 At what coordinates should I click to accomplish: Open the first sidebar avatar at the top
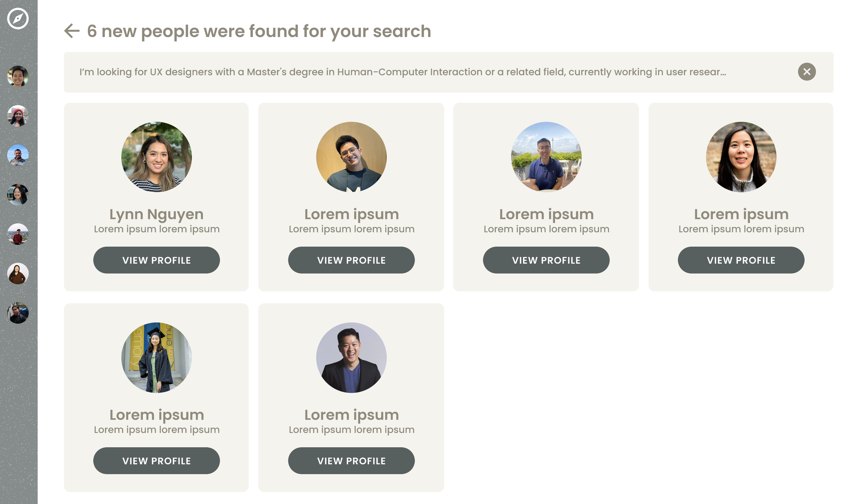pyautogui.click(x=18, y=76)
